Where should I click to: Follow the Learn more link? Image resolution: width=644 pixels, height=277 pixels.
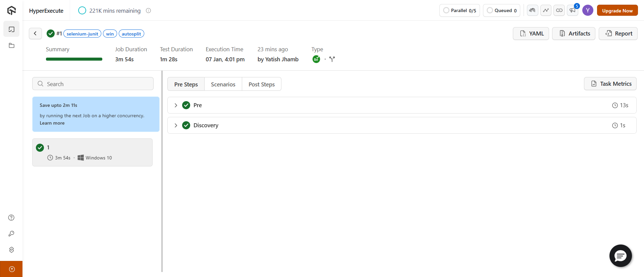(x=52, y=123)
